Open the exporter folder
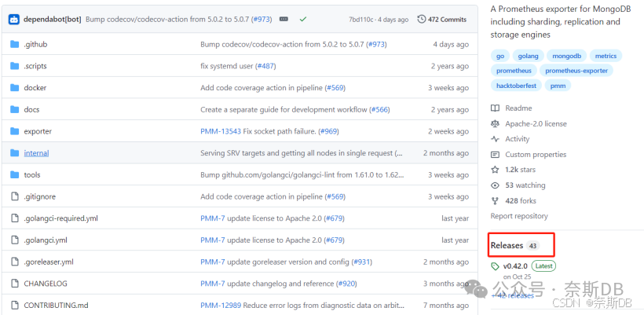644x315 pixels. 38,131
